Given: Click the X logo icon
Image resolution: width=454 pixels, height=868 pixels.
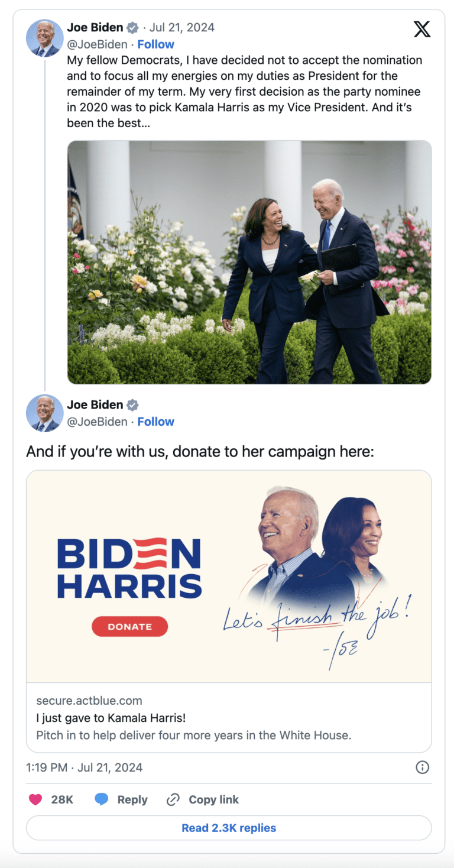Looking at the screenshot, I should 422,29.
